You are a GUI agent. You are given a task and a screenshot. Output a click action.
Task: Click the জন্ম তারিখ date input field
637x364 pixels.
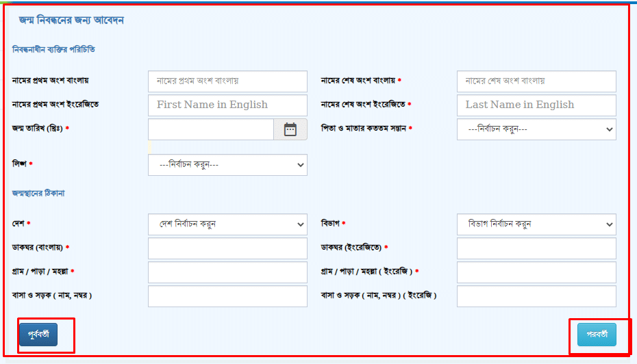(x=210, y=129)
